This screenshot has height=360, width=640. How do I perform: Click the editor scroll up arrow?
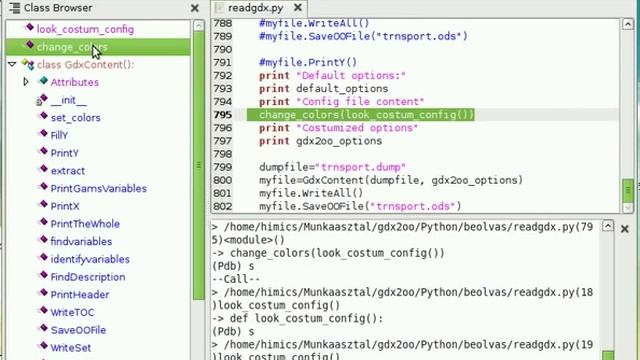click(x=627, y=24)
